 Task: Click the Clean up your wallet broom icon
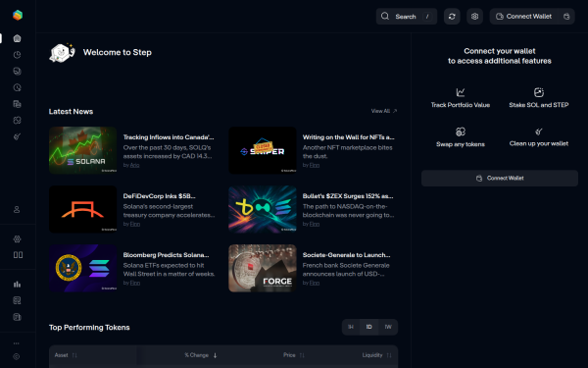[538, 131]
